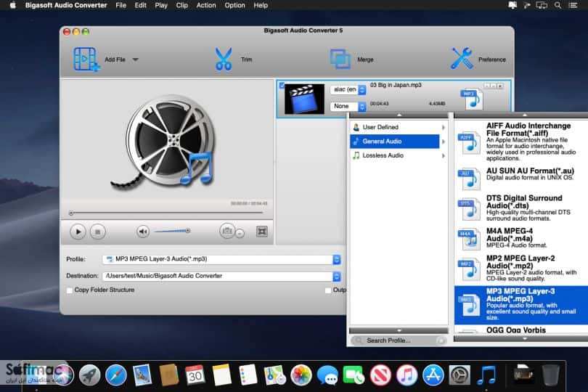Toggle checkbox for 03 Big in Japan.mp3
588x392 pixels.
(282, 86)
